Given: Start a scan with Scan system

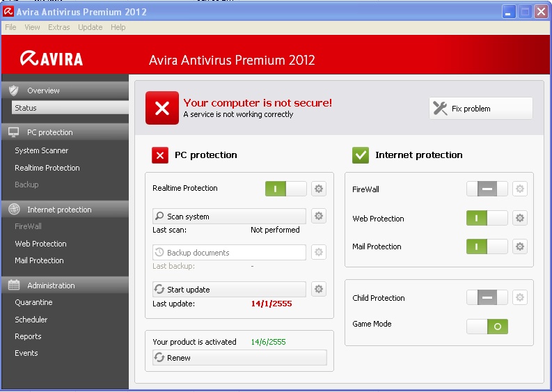Looking at the screenshot, I should pos(229,216).
